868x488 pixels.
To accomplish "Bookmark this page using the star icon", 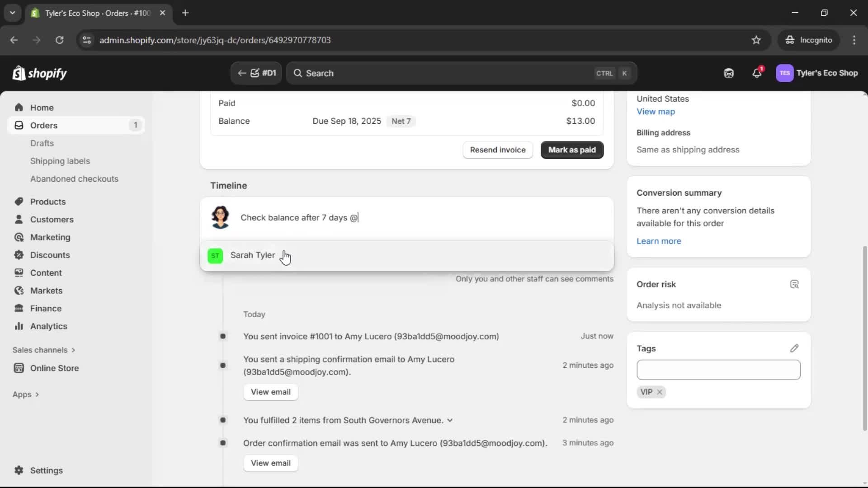I will click(756, 40).
